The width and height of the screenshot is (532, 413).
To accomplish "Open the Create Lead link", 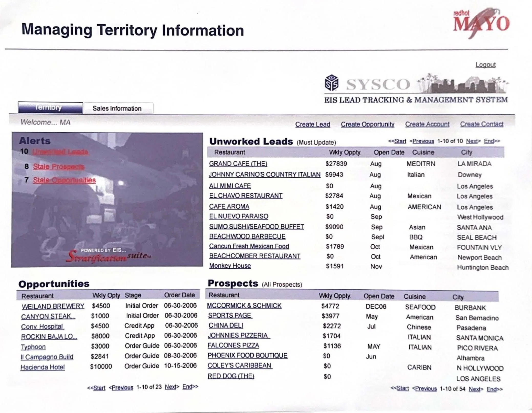I will (x=312, y=124).
